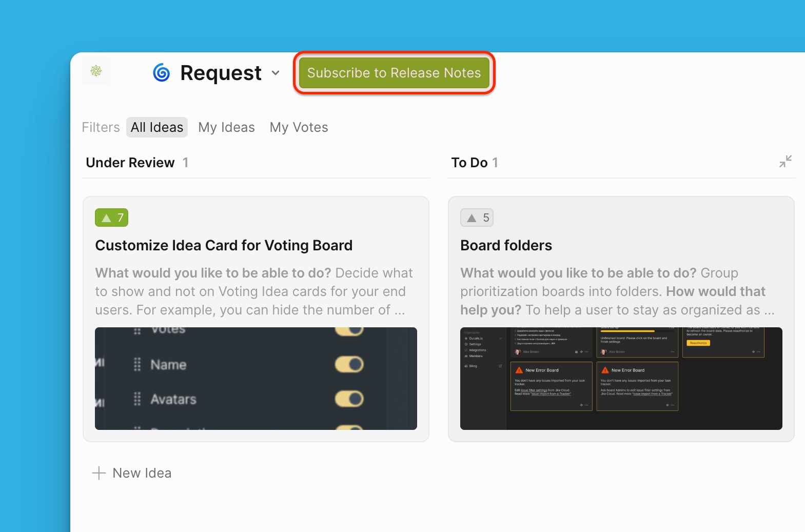This screenshot has height=532, width=805.
Task: Collapse the To Do column with arrows icon
Action: tap(785, 162)
